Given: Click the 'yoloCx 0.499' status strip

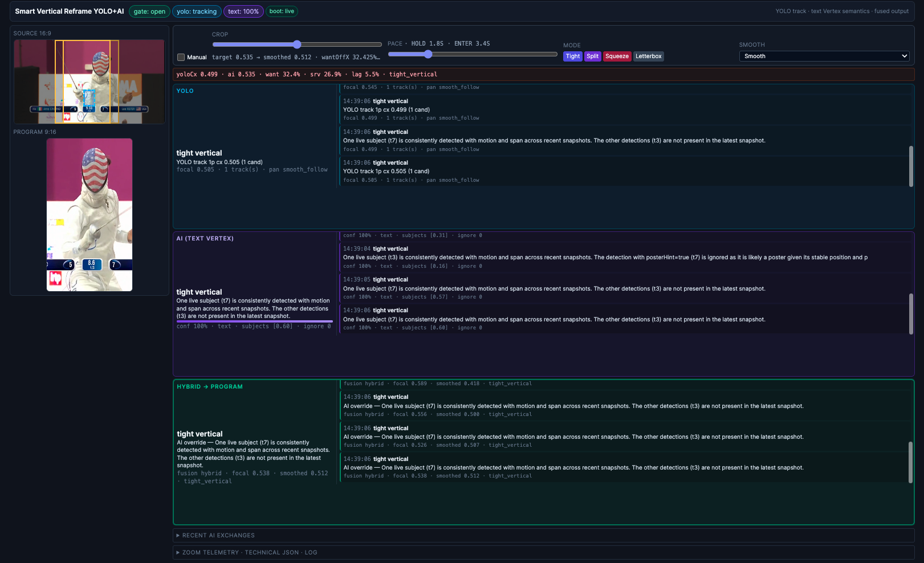Looking at the screenshot, I should coord(543,75).
